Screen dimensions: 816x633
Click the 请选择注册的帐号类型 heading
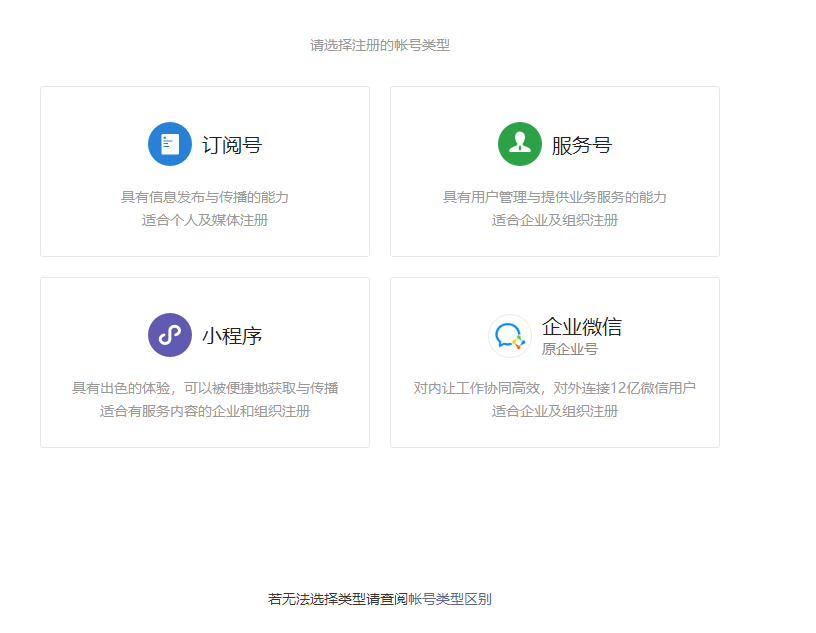click(380, 45)
